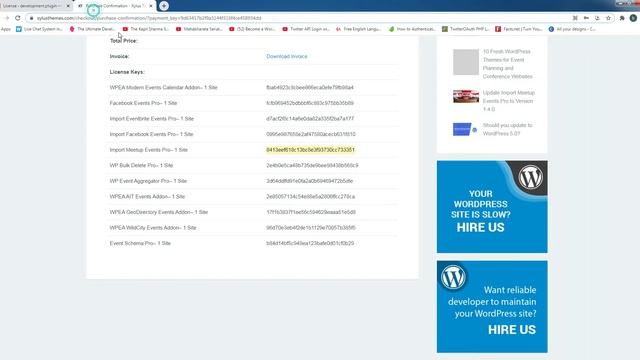The image size is (640, 360).
Task: Close the Purchase Confirmation tab
Action: click(x=151, y=6)
